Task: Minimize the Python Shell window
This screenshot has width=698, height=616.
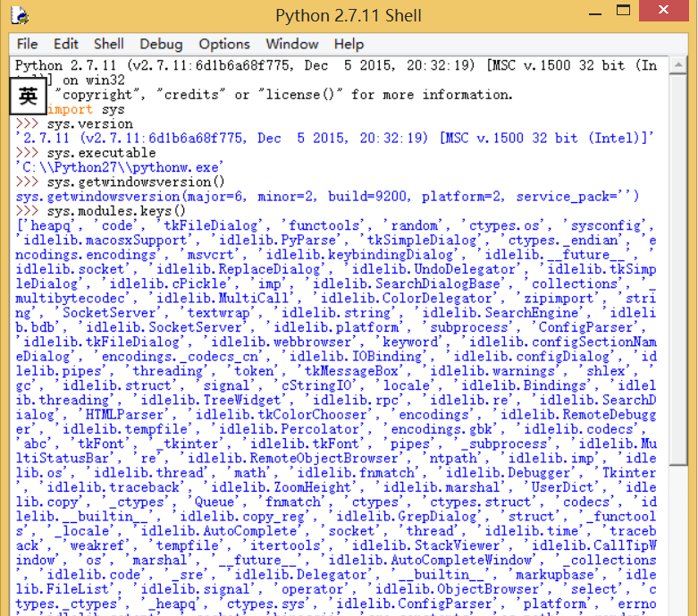Action: 595,14
